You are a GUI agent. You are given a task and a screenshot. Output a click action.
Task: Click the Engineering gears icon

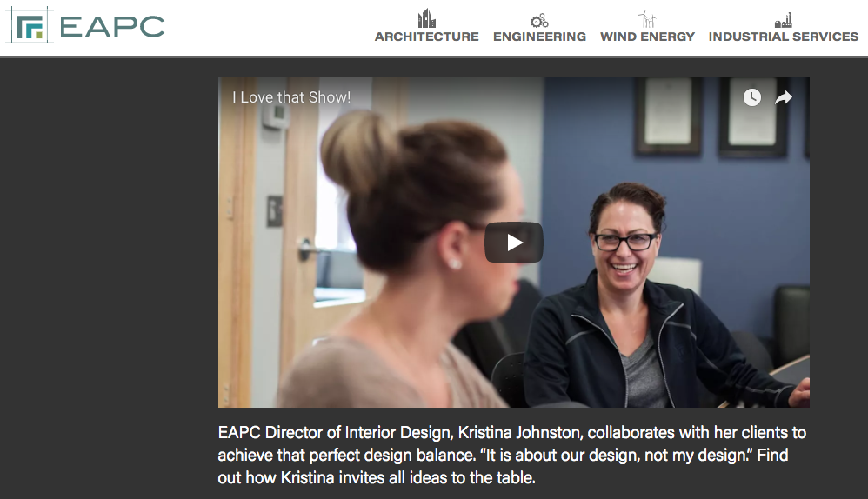[x=539, y=21]
